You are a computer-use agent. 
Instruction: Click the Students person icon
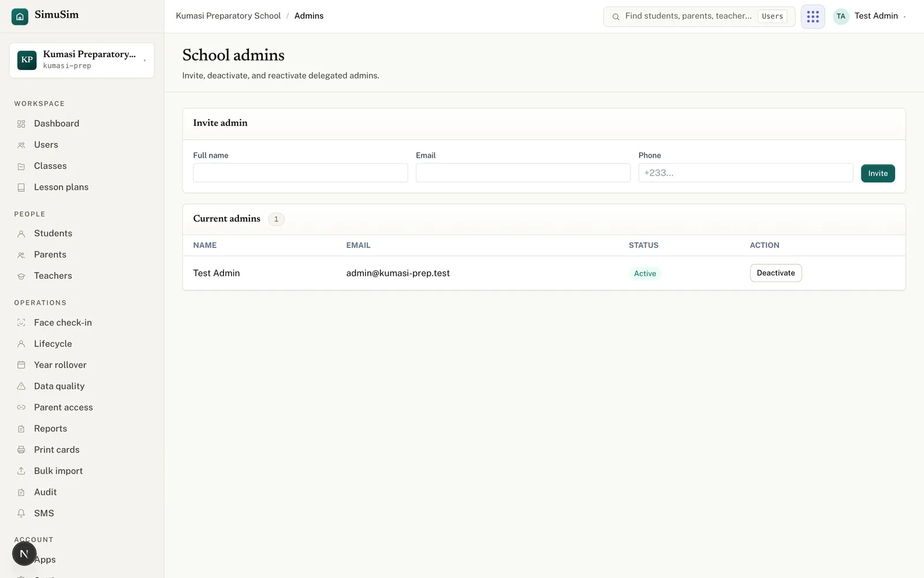21,234
